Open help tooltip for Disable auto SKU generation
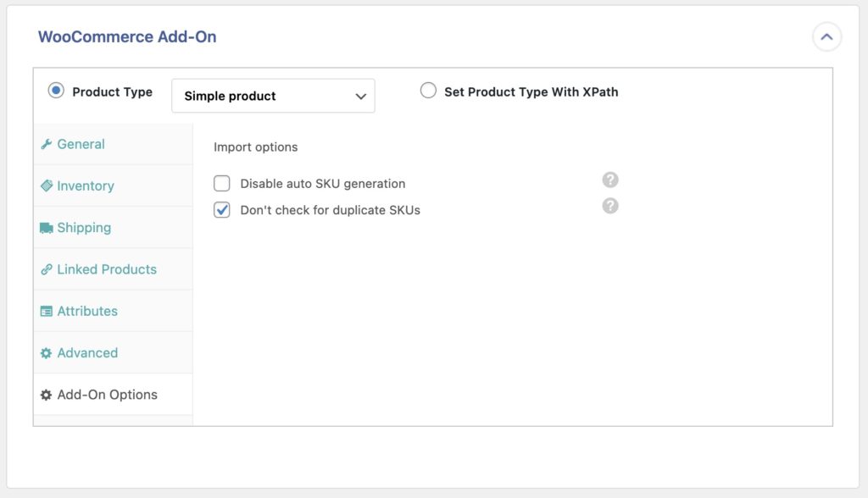 point(609,180)
